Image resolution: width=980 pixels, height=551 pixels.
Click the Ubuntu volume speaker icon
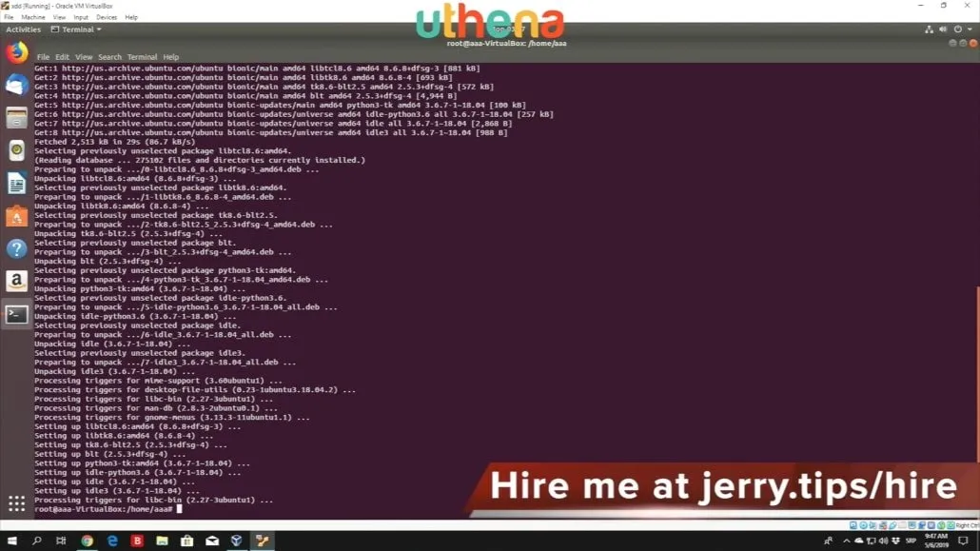coord(943,30)
